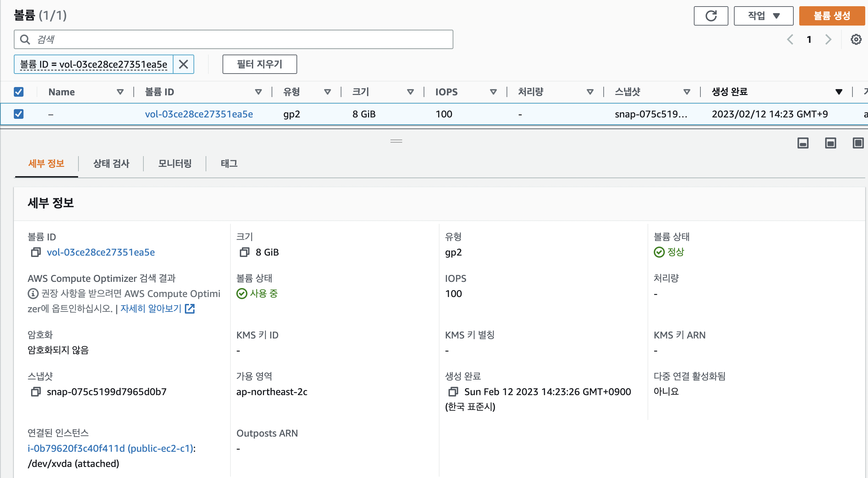This screenshot has width=868, height=478.
Task: Uncheck the vol-03ce28ce27351ea5e row checkbox
Action: (x=19, y=114)
